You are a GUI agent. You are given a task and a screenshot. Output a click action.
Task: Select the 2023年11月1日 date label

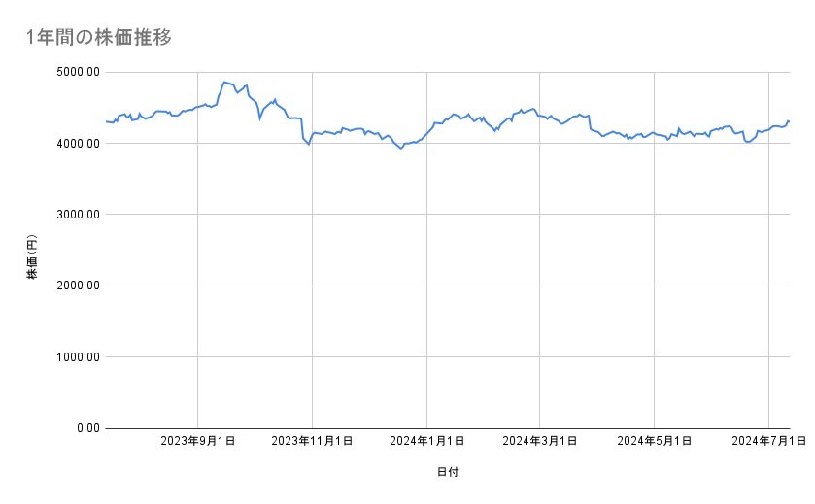[x=312, y=442]
